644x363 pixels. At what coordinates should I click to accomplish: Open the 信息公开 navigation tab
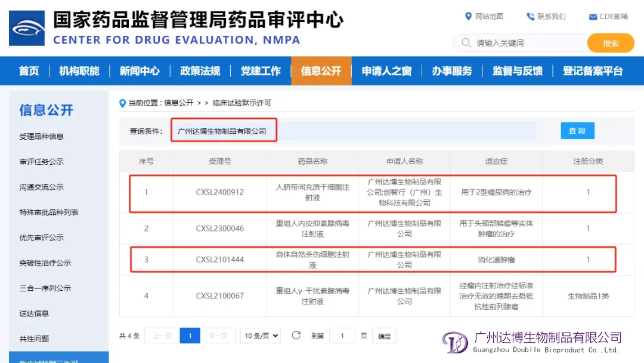tap(321, 71)
